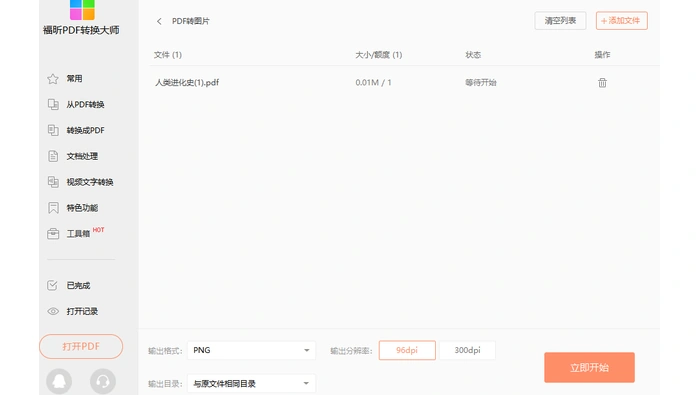Select 300dpi output resolution

[x=467, y=350]
